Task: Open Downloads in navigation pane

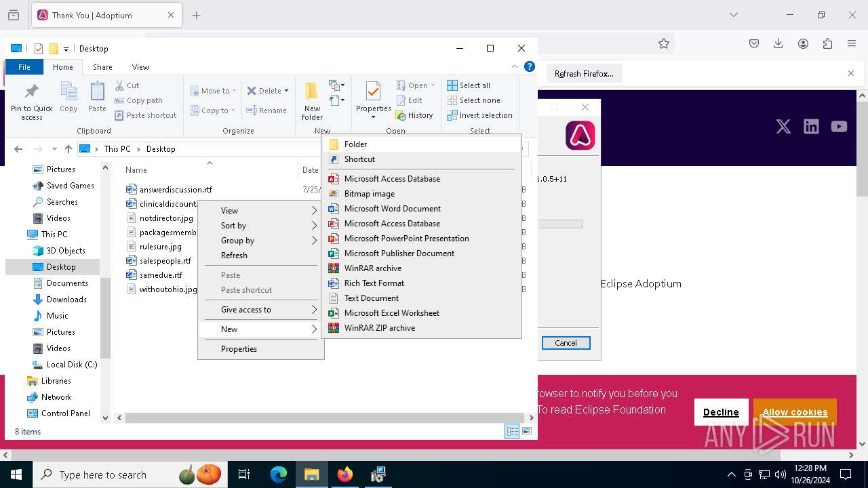Action: coord(66,300)
